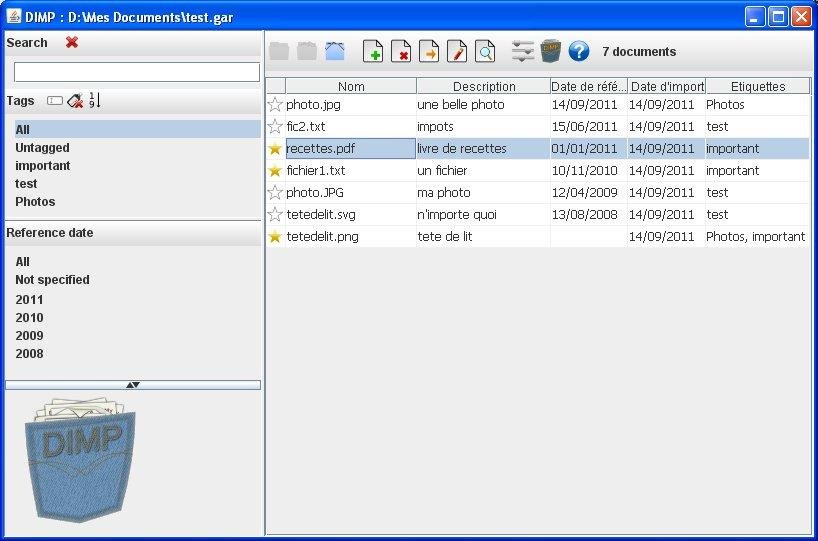818x541 pixels.
Task: Click the delete document icon with red cross
Action: pos(401,51)
